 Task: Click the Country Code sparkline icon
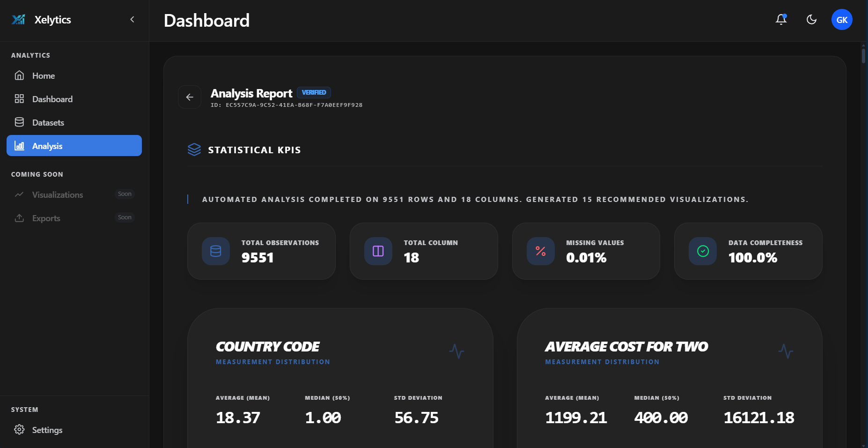coord(457,351)
